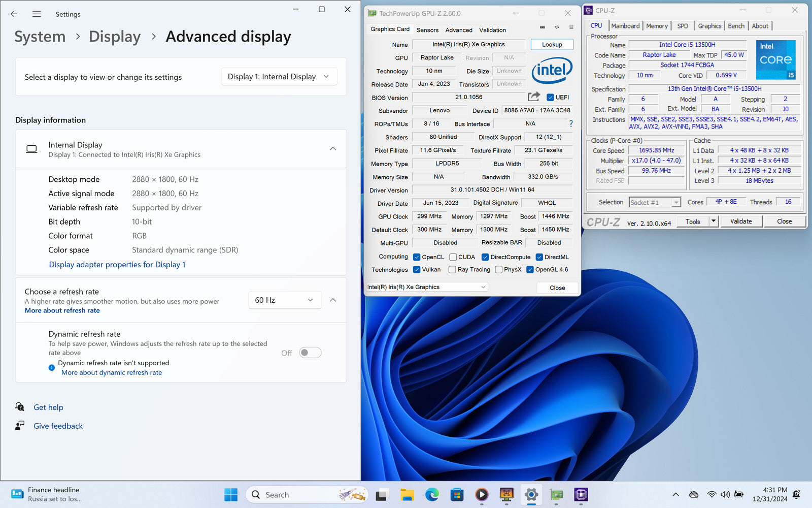This screenshot has height=508, width=812.
Task: Collapse the Choose a refresh rate section
Action: pyautogui.click(x=333, y=300)
